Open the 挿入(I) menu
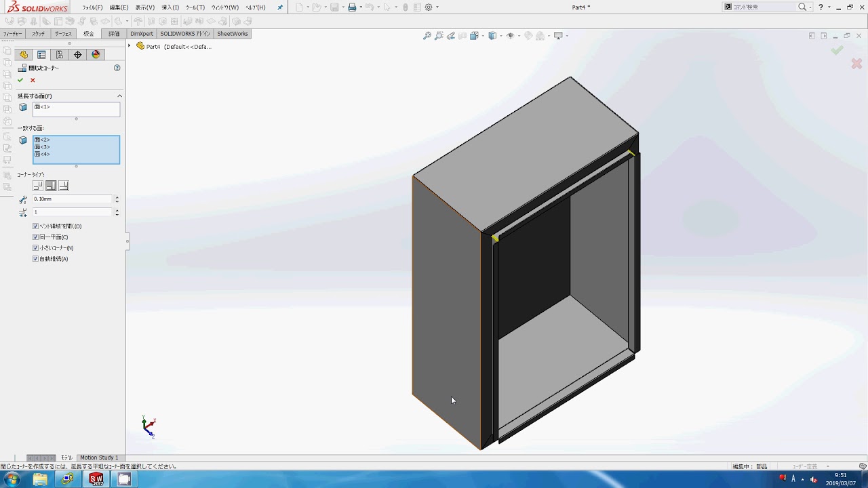The image size is (868, 488). (x=170, y=7)
